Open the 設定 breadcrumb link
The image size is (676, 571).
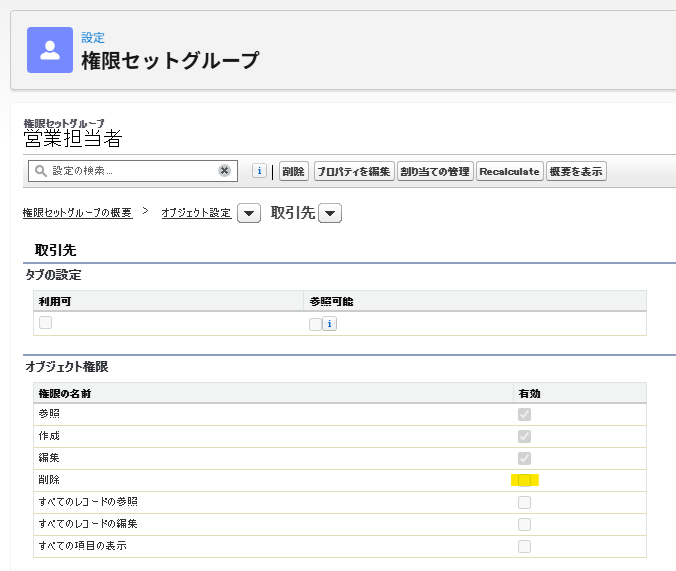93,38
